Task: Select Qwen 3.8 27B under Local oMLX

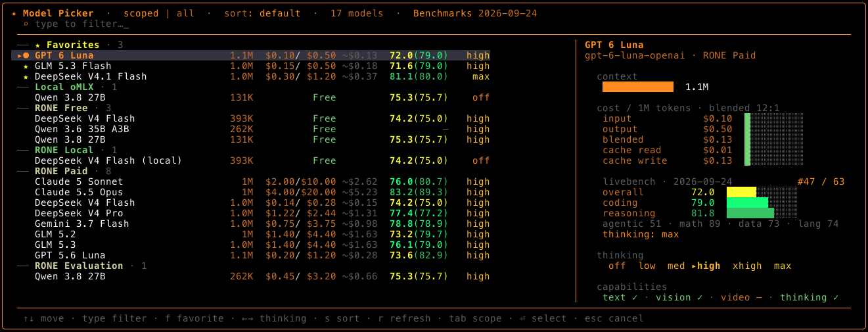Action: click(251, 97)
